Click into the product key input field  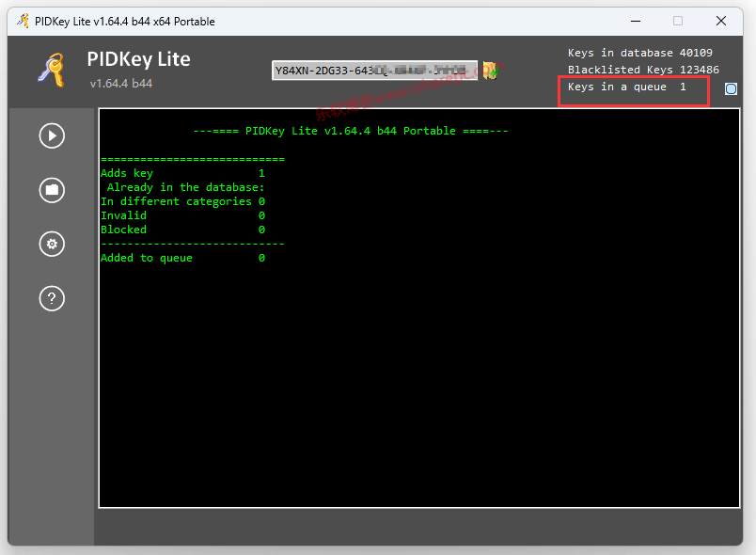coord(374,71)
